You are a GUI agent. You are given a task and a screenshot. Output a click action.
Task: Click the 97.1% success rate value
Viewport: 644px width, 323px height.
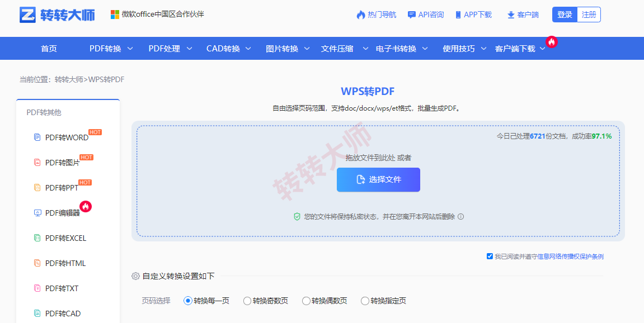pos(601,136)
